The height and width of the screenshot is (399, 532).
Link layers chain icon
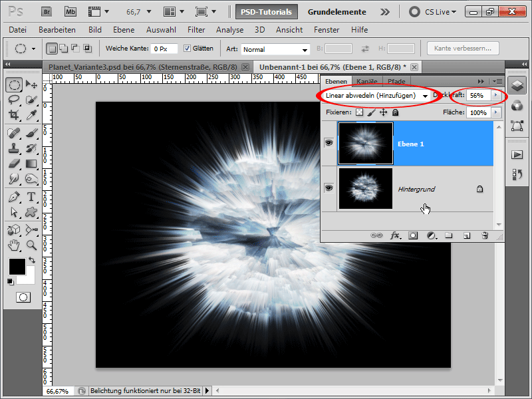pos(376,235)
